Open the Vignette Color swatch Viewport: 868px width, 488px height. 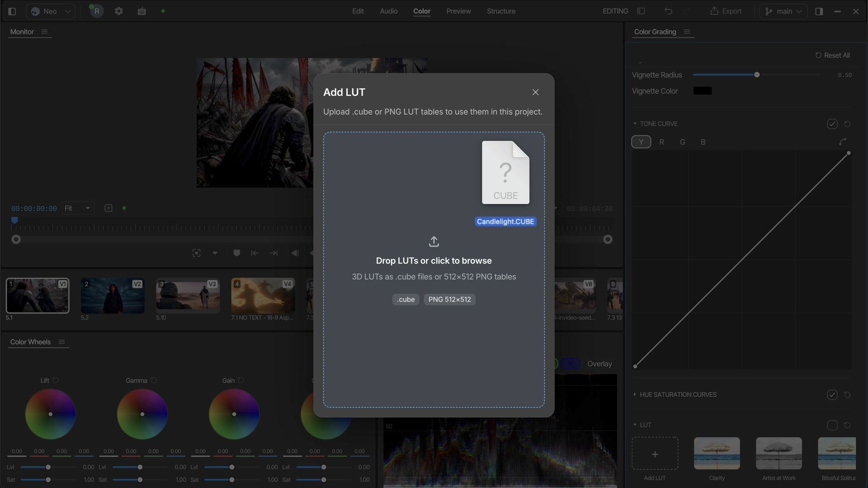pos(703,91)
